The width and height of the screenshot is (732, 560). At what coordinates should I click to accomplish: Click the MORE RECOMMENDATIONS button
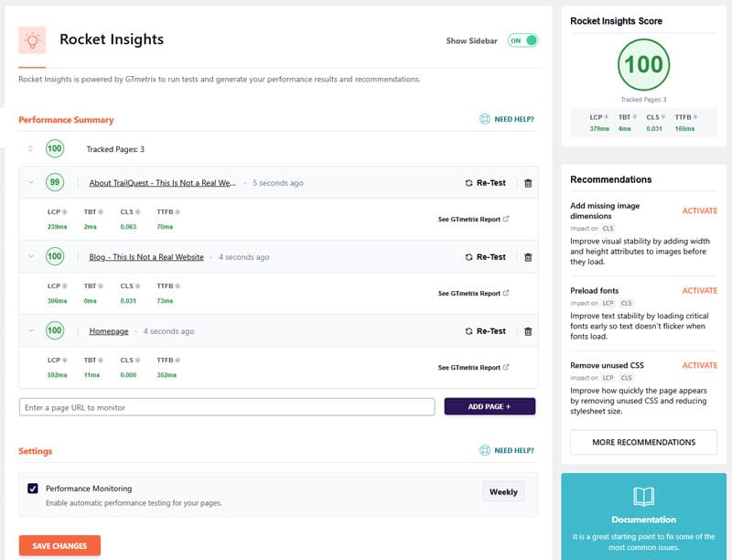pyautogui.click(x=644, y=442)
